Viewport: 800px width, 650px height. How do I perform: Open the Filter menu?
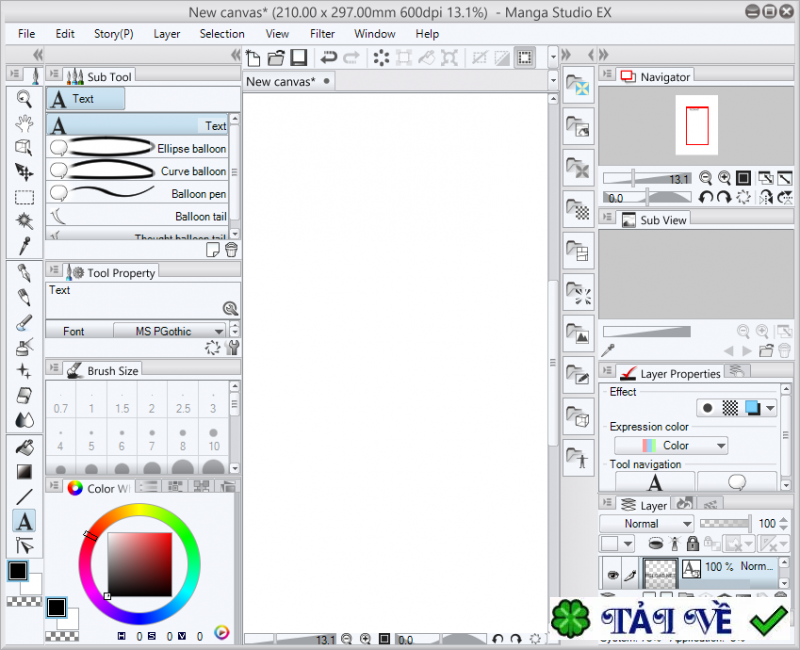322,33
